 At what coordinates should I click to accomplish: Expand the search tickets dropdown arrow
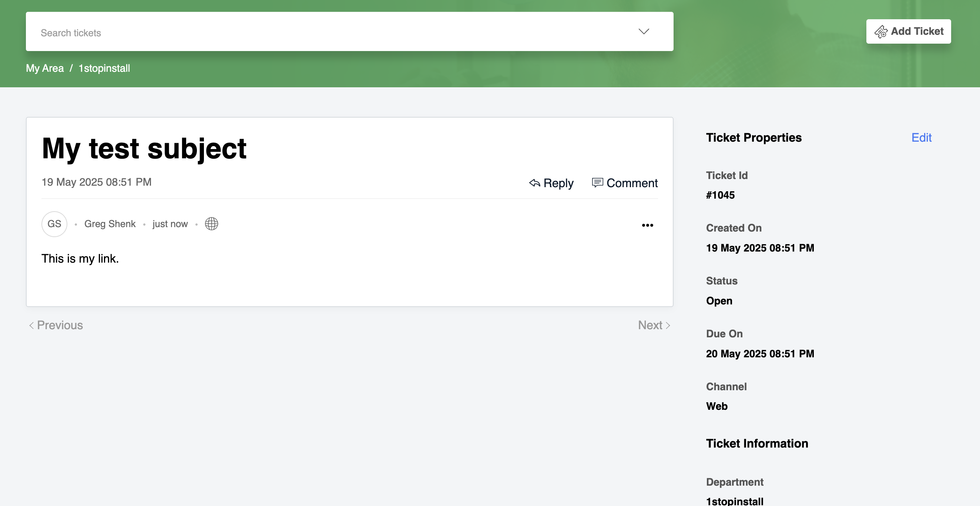[x=643, y=31]
